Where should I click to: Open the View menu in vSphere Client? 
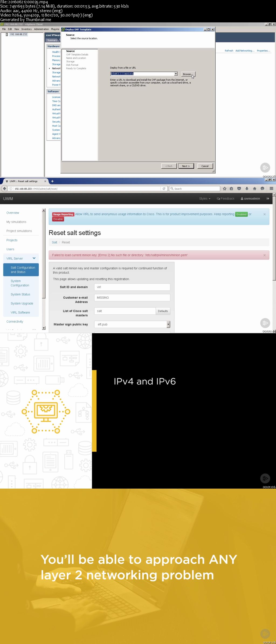[x=17, y=29]
